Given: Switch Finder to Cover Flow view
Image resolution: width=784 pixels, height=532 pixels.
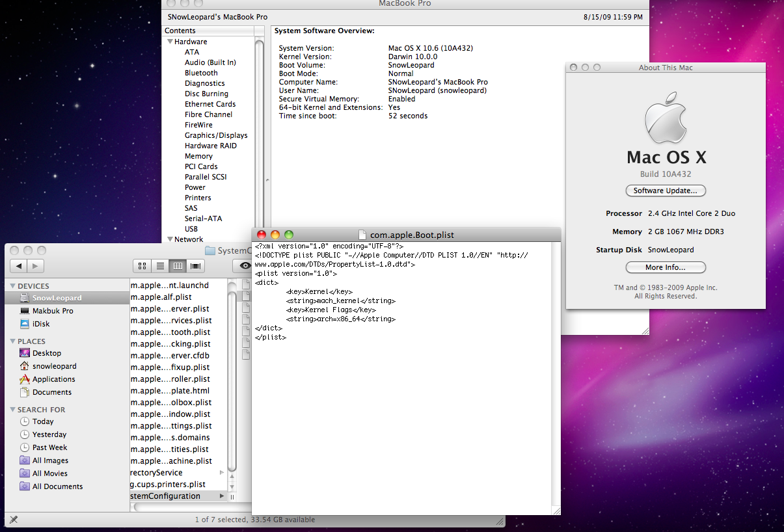Looking at the screenshot, I should coord(195,266).
